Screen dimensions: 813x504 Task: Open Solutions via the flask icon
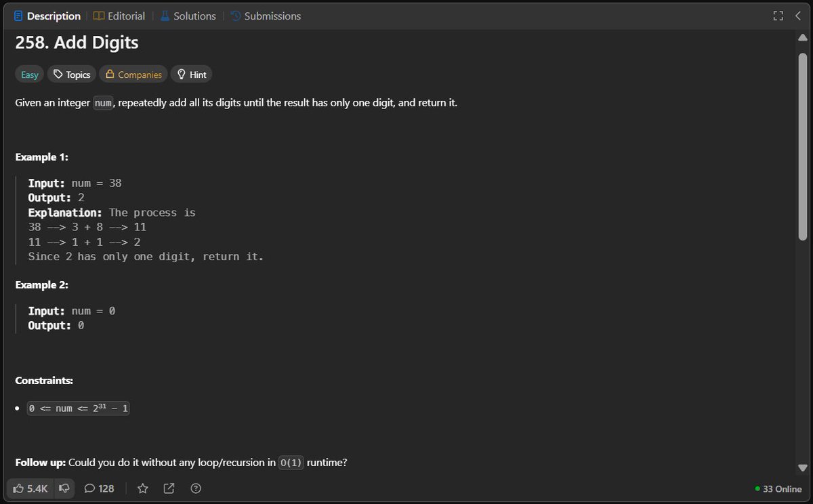[x=165, y=16]
